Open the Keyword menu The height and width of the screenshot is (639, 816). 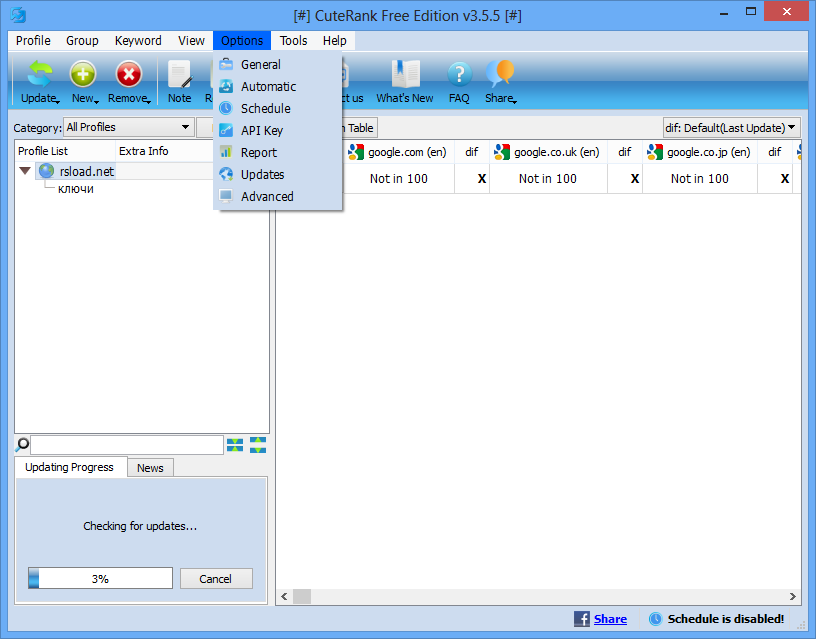(138, 41)
